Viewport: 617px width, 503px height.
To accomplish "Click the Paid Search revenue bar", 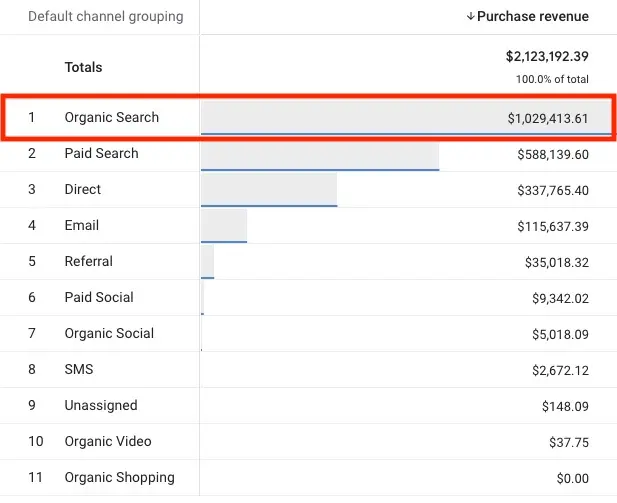I will click(x=320, y=155).
